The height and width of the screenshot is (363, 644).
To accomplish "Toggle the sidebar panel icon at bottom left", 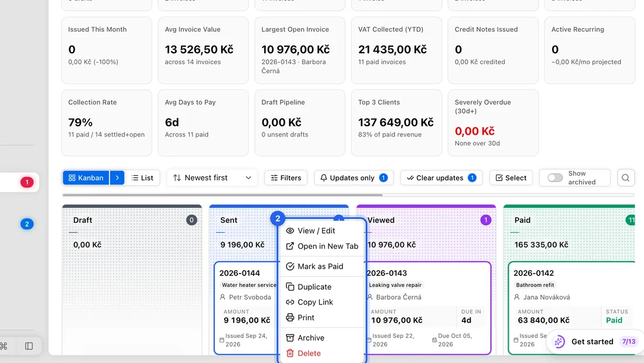I will pos(29,346).
